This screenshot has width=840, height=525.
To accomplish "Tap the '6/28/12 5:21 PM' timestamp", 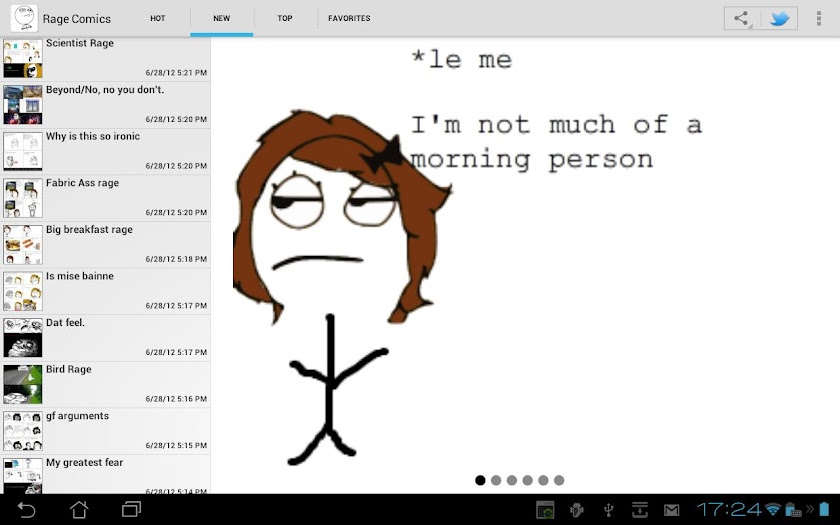I will coord(176,72).
